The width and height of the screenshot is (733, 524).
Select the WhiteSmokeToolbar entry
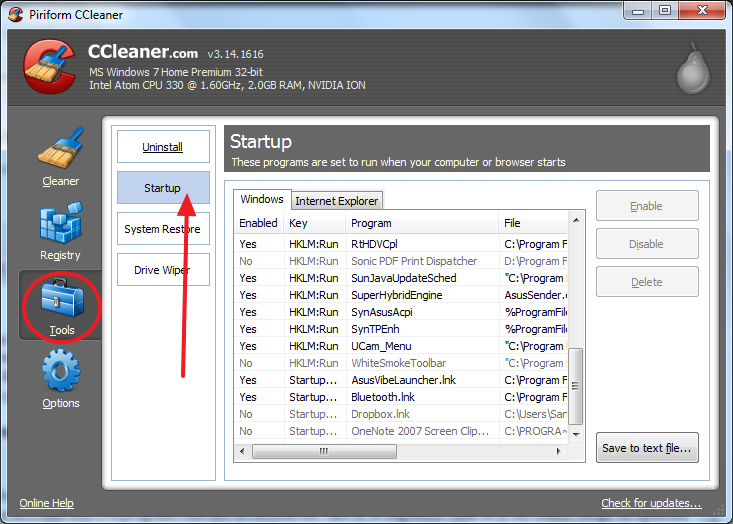[x=401, y=363]
